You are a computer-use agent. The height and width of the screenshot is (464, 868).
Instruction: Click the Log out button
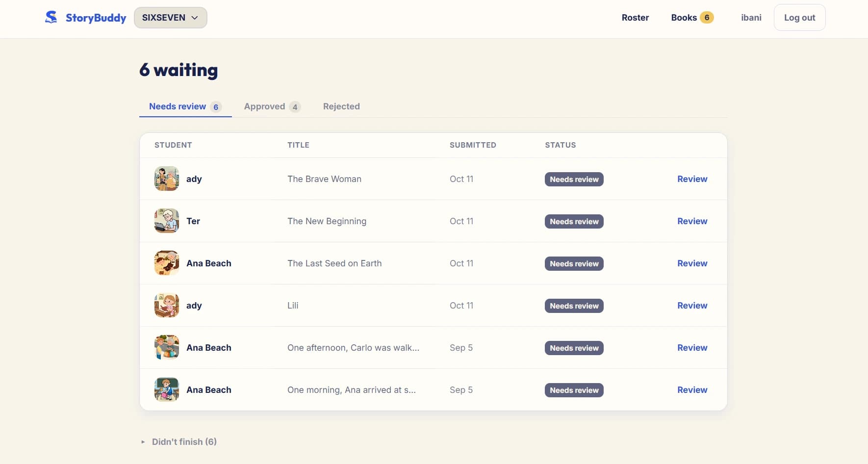(799, 18)
